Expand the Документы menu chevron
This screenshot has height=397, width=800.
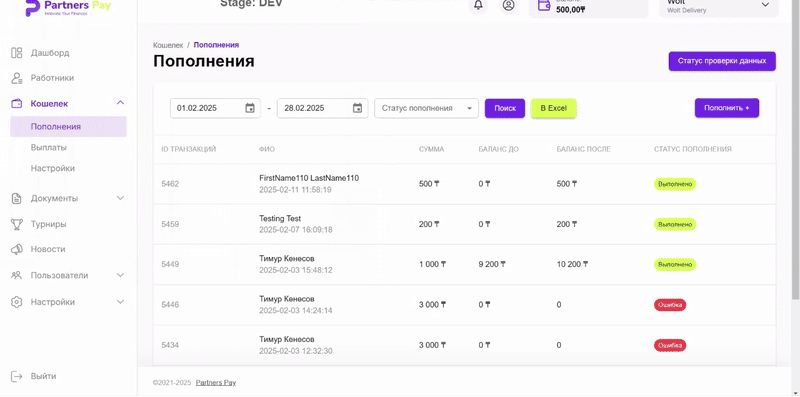click(120, 198)
